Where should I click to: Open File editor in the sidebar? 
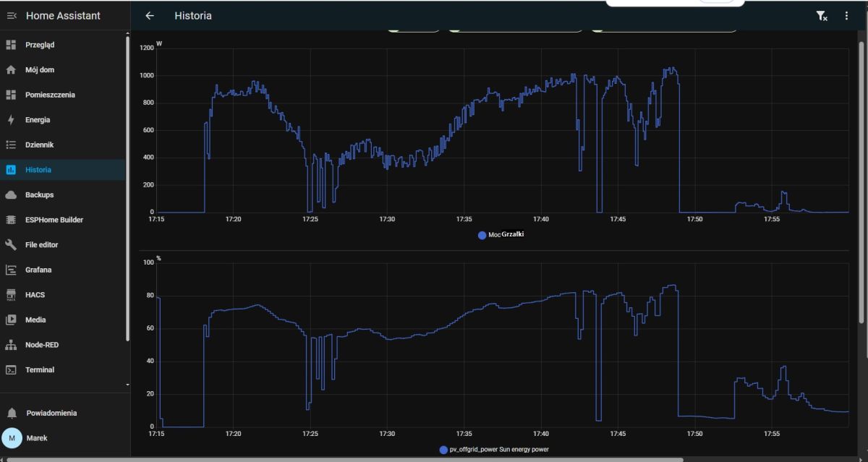click(x=63, y=245)
